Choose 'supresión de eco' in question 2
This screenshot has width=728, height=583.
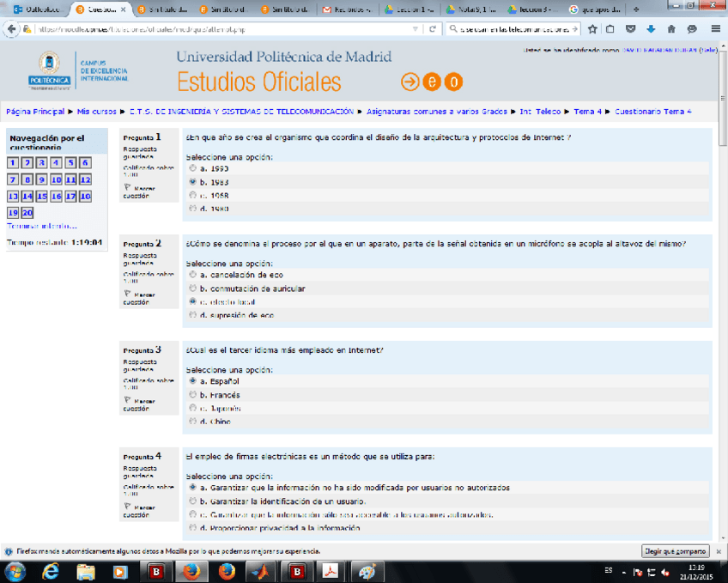click(x=192, y=315)
